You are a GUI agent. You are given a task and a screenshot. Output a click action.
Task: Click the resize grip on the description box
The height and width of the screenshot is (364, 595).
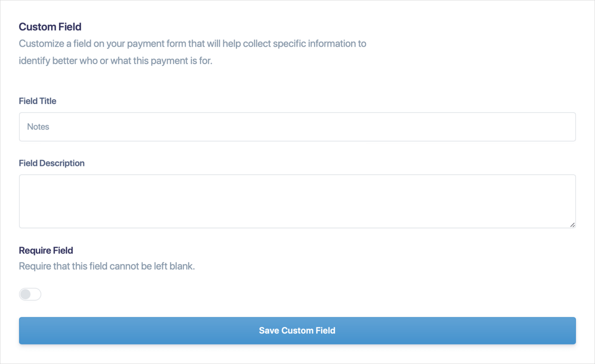click(x=572, y=225)
